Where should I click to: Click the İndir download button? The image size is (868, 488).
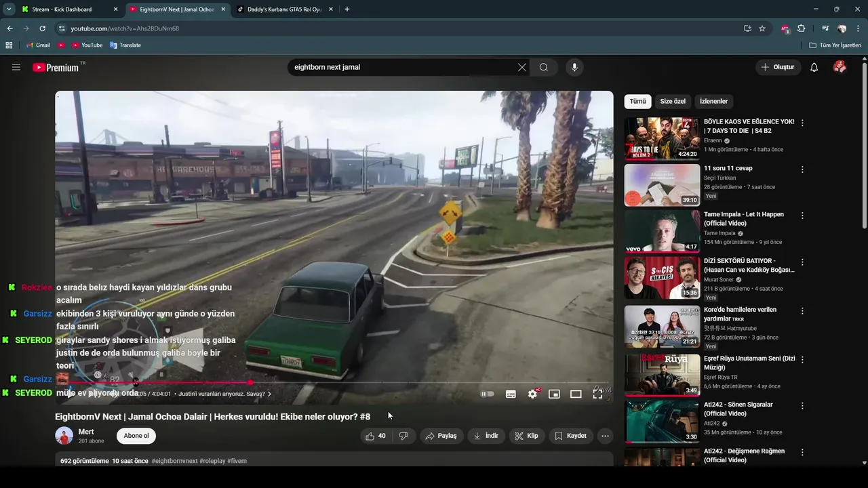[486, 436]
